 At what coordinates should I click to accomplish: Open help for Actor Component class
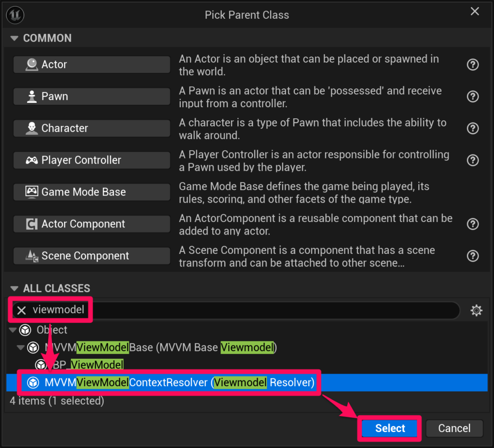[473, 224]
